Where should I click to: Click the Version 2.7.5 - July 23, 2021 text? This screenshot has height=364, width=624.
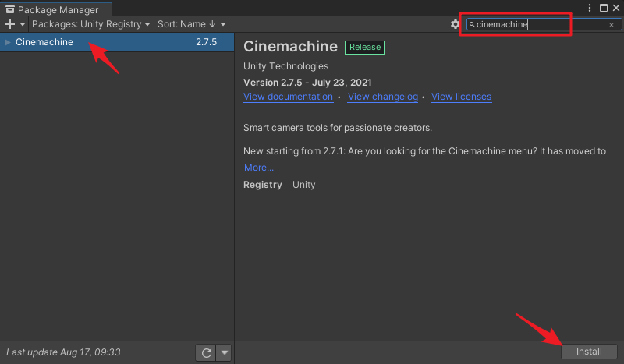(x=307, y=83)
